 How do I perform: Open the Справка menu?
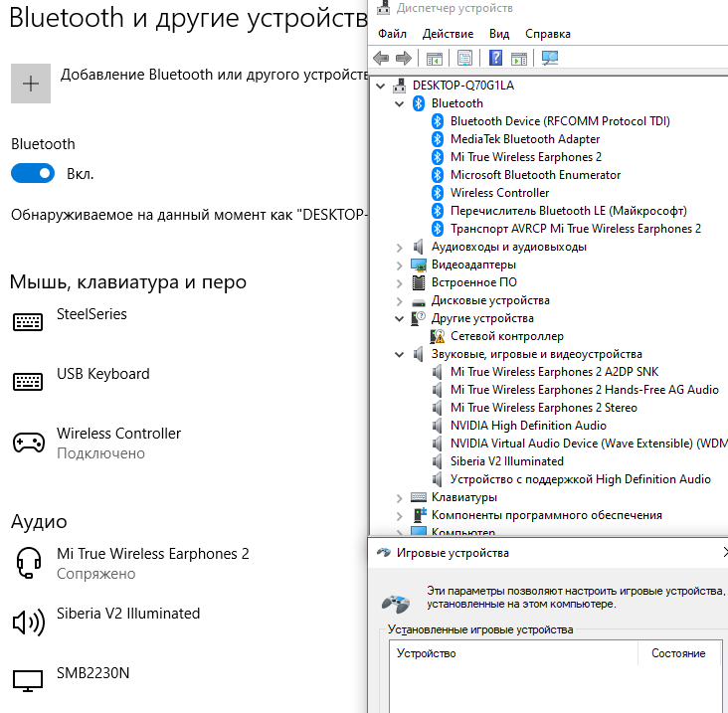pyautogui.click(x=547, y=34)
